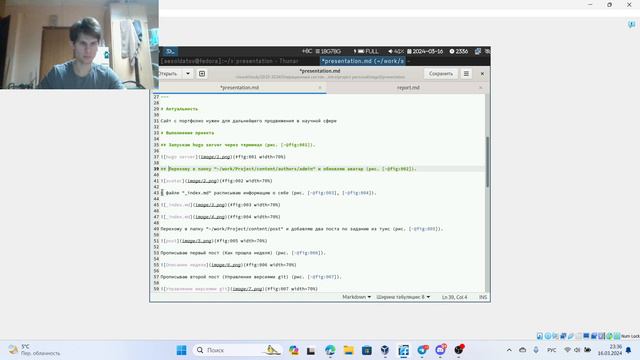Click the image/2.png link on line 41
This screenshot has height=360, width=640.
(x=202, y=181)
